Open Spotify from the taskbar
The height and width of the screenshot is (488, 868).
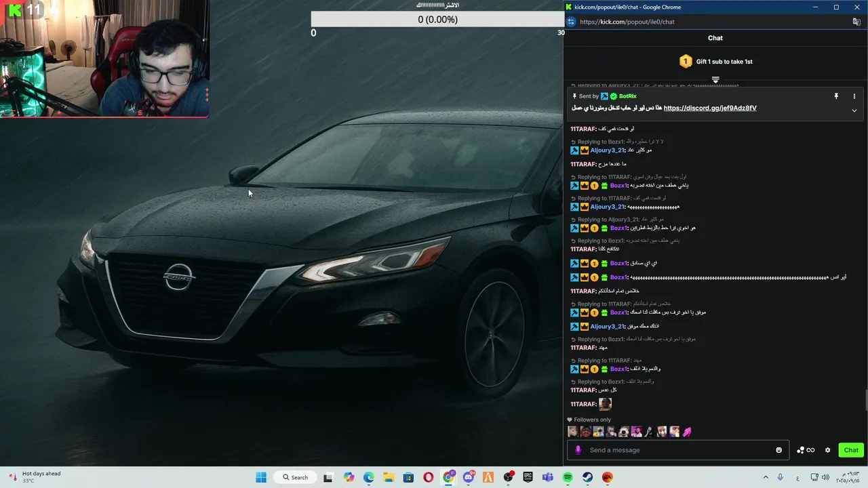[568, 477]
